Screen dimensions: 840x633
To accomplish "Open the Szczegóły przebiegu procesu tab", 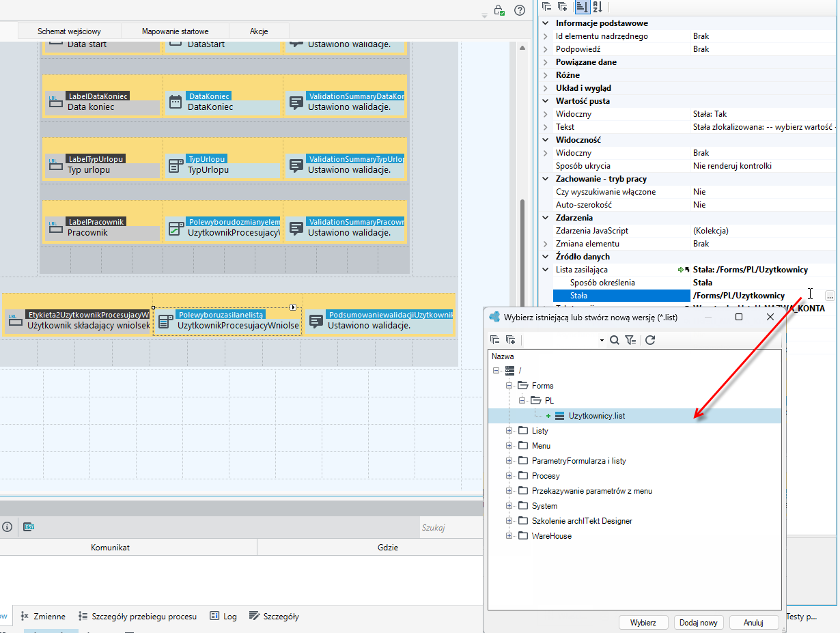I will tap(137, 617).
